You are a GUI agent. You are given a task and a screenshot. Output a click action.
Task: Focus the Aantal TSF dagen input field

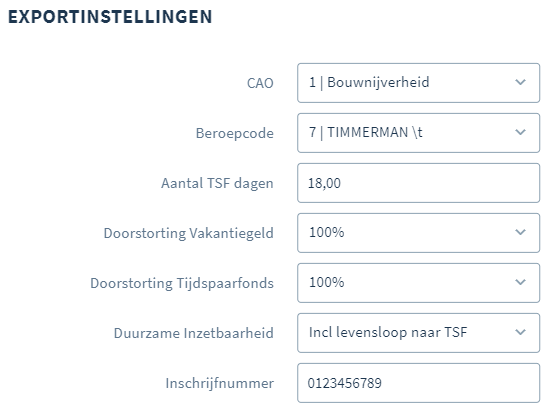point(418,183)
